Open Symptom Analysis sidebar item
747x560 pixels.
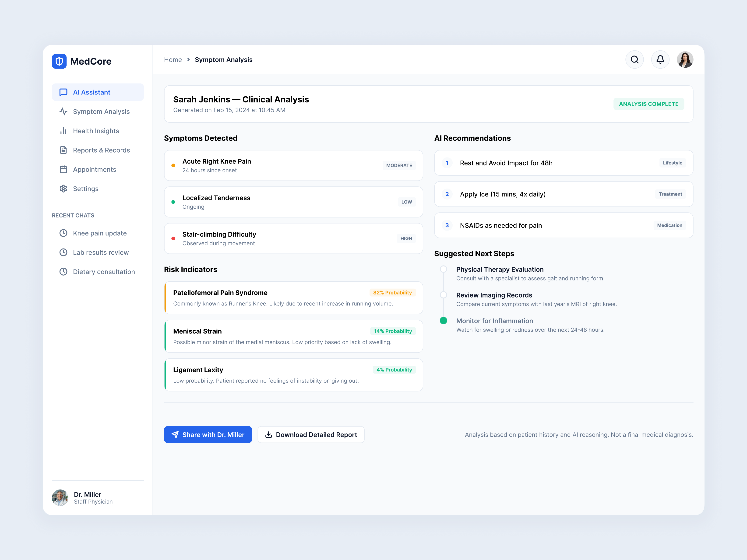click(x=98, y=111)
